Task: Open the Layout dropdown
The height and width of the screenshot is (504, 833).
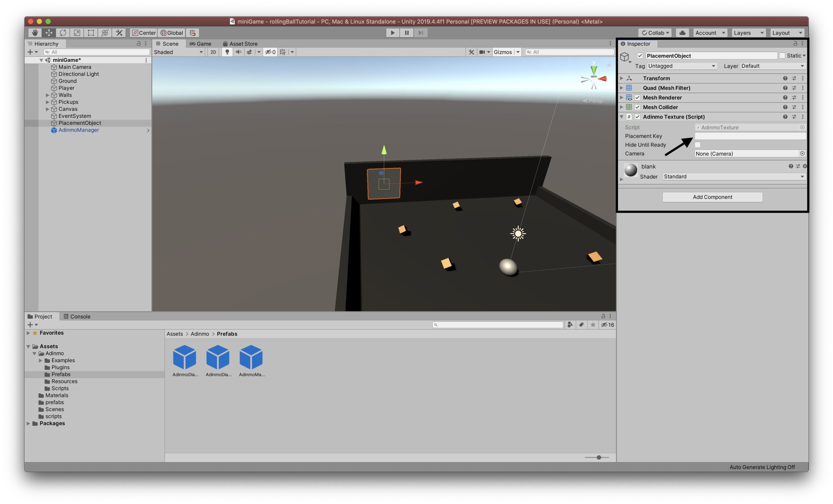Action: [787, 33]
